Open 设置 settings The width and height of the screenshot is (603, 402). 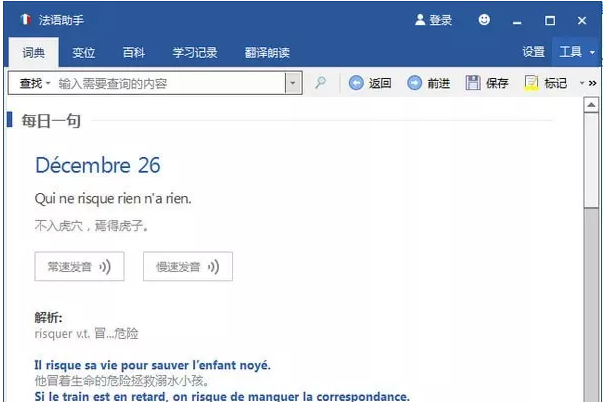coord(533,52)
